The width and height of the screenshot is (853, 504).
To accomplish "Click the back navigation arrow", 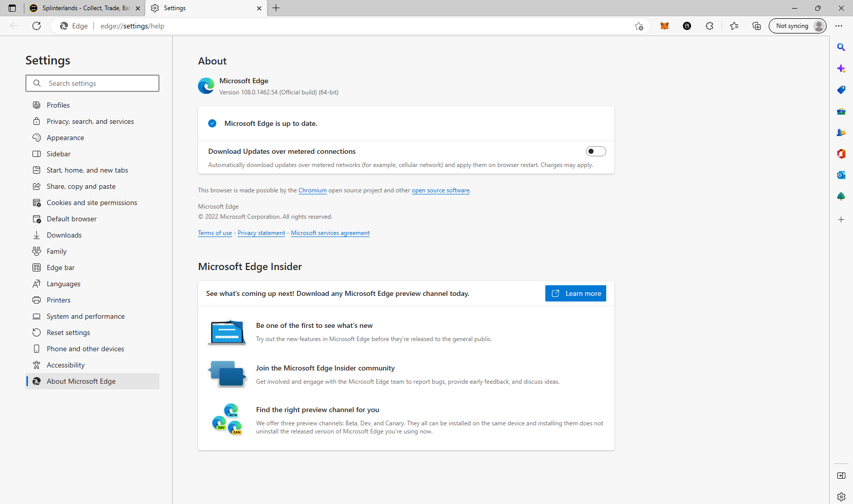I will [14, 26].
